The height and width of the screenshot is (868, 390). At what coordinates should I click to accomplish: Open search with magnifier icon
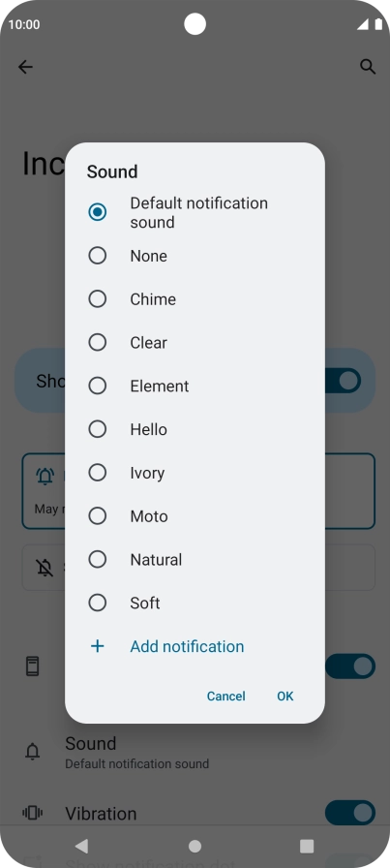[x=368, y=67]
